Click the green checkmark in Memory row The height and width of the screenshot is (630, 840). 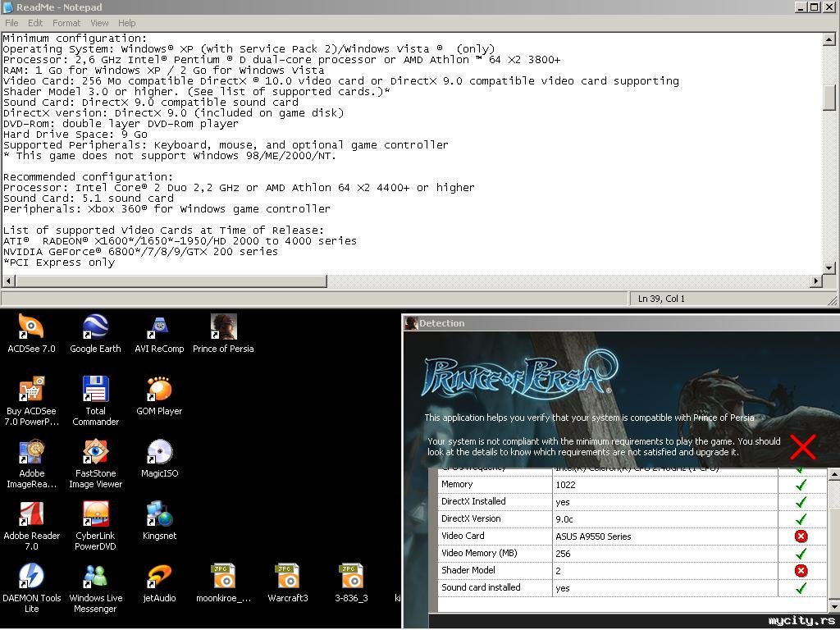pyautogui.click(x=801, y=484)
